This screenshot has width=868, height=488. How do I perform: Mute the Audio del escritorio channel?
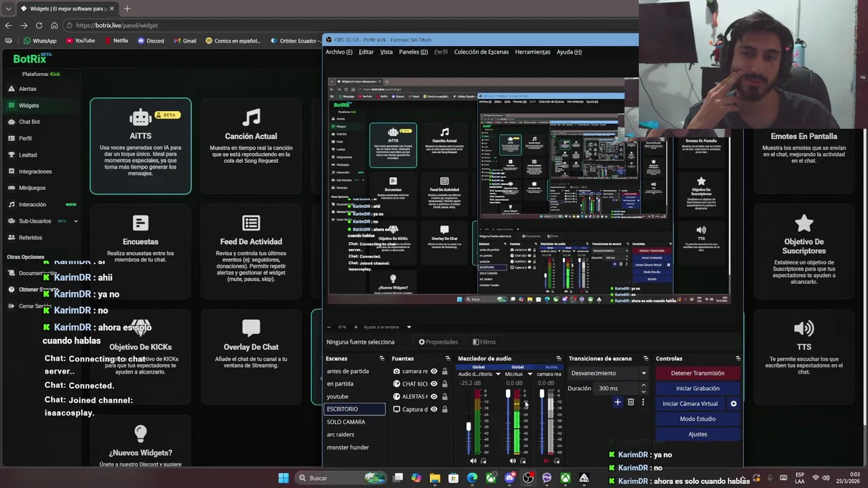pos(473,461)
